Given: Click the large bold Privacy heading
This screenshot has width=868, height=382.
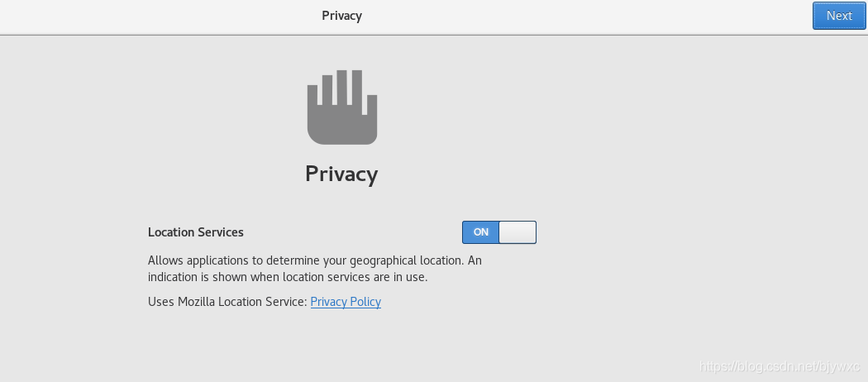Looking at the screenshot, I should tap(341, 174).
